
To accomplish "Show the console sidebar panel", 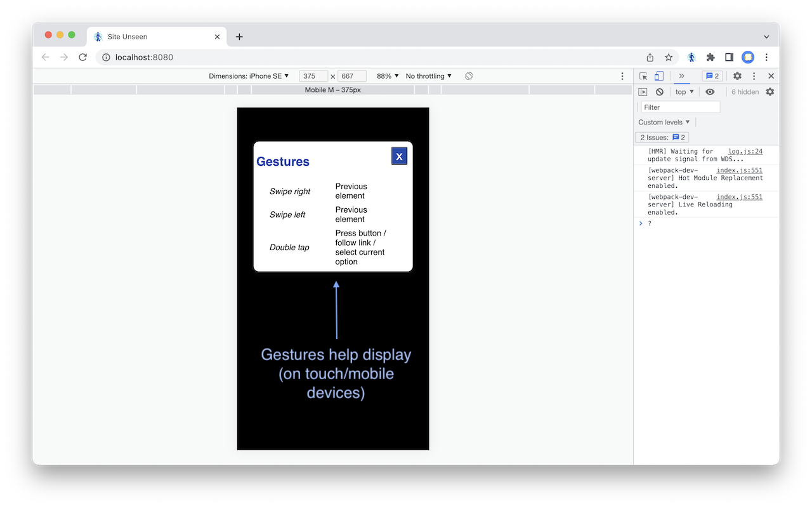I will (x=643, y=92).
